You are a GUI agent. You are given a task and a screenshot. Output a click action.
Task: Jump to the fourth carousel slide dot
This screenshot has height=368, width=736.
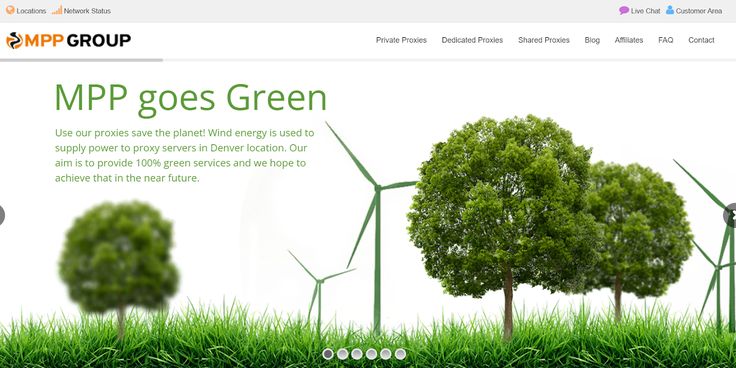pos(371,354)
